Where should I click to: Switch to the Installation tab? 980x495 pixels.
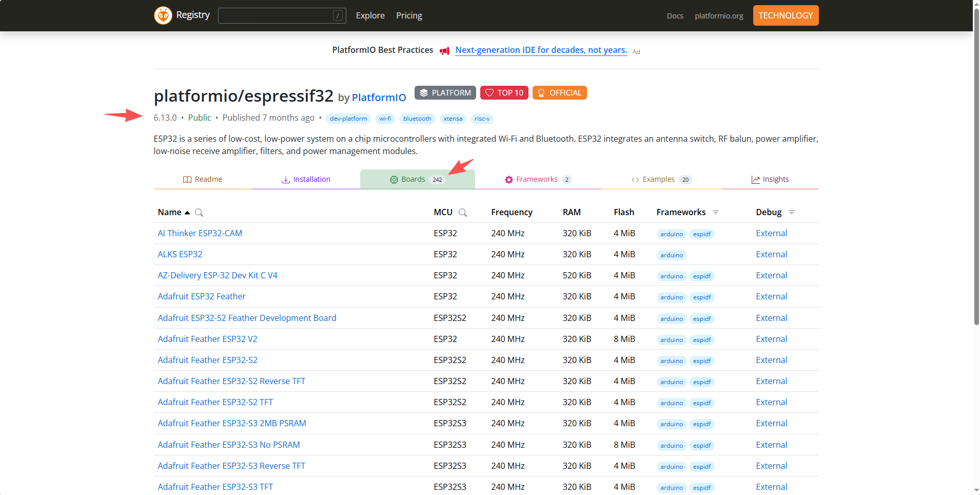(x=306, y=179)
